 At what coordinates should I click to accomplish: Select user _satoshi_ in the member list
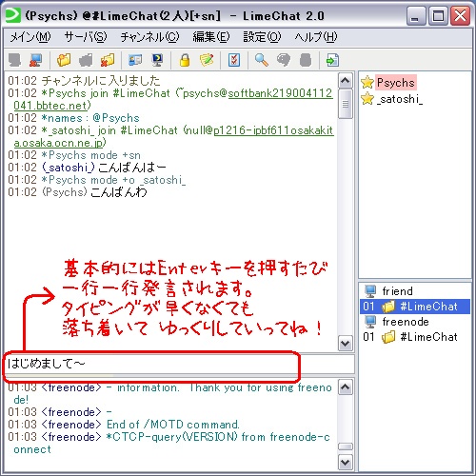400,99
